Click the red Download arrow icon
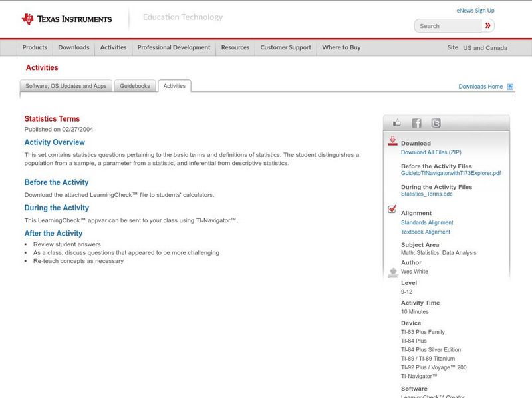This screenshot has height=398, width=532. [392, 140]
